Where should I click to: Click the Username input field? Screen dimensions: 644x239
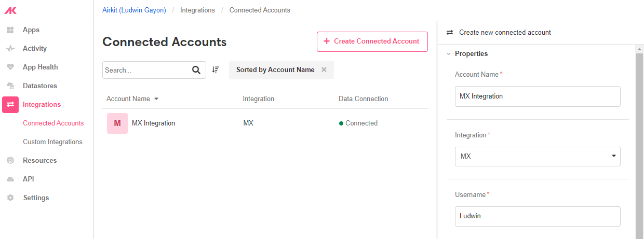(538, 216)
